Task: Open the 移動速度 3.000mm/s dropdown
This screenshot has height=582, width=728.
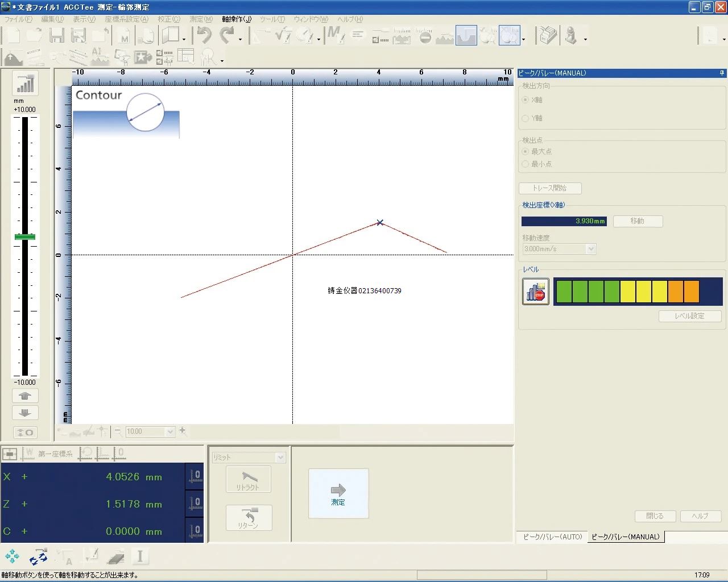Action: [x=591, y=249]
